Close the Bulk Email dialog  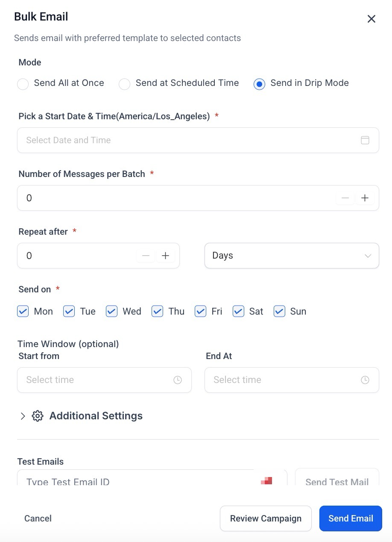click(x=372, y=19)
